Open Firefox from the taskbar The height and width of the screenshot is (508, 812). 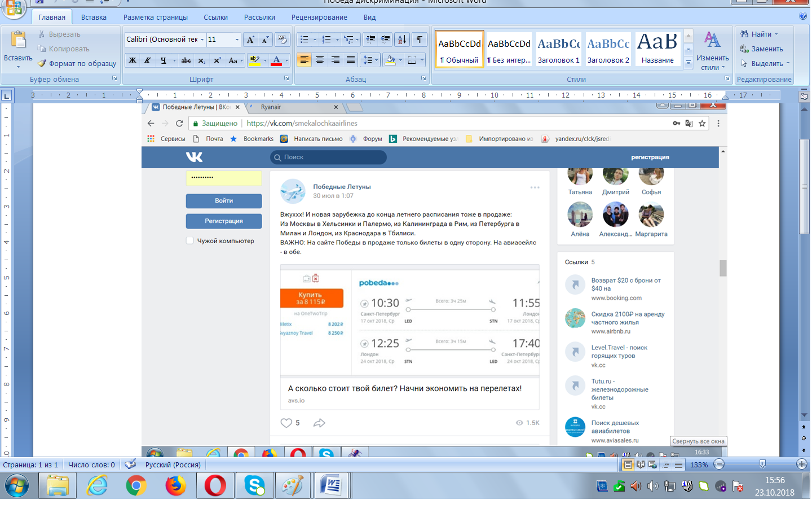[x=175, y=485]
